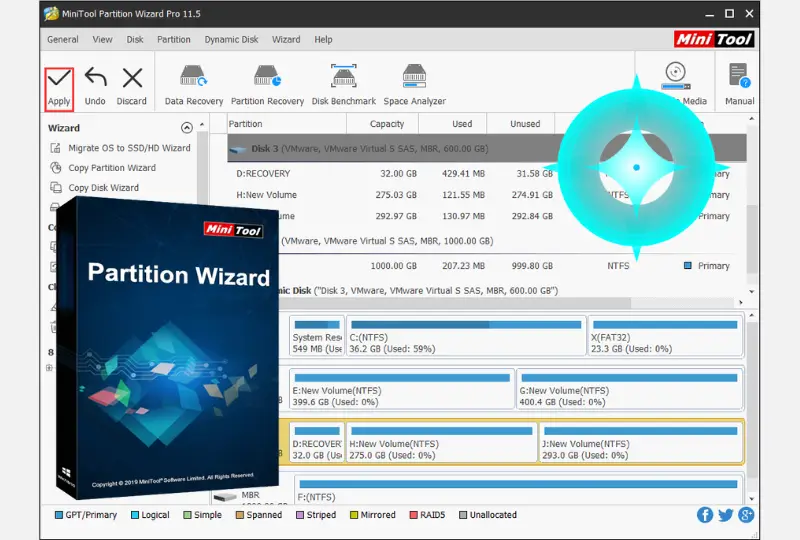Select the 292.97 GB partition row

coord(487,216)
